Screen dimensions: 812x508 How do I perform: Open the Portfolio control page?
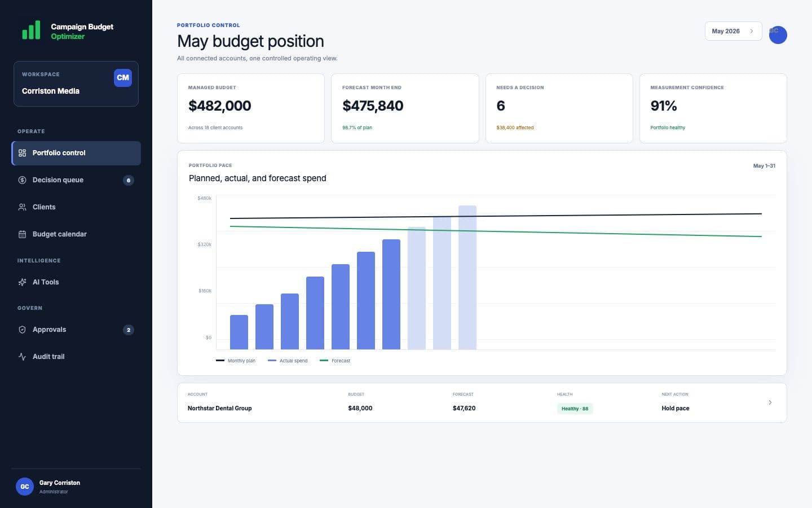click(x=76, y=153)
